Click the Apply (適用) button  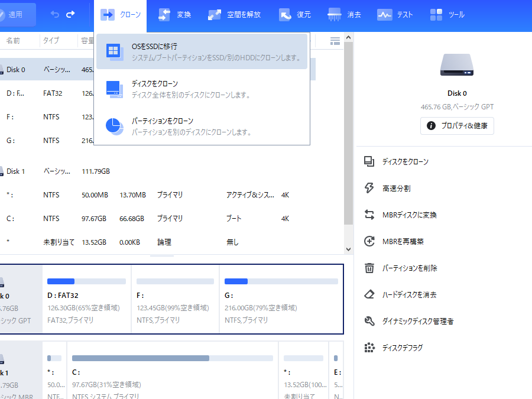pos(18,15)
